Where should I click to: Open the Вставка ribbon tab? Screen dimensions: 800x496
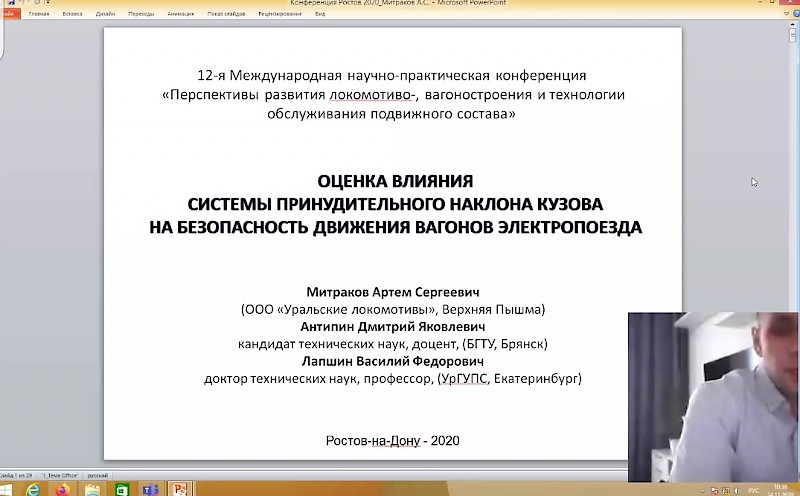pyautogui.click(x=70, y=15)
